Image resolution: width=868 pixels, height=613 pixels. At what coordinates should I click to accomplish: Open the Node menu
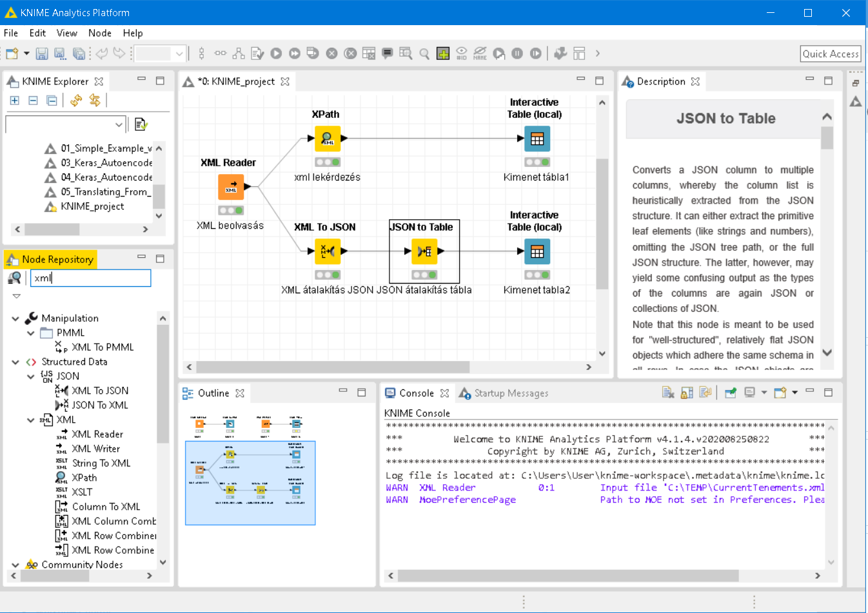(100, 33)
